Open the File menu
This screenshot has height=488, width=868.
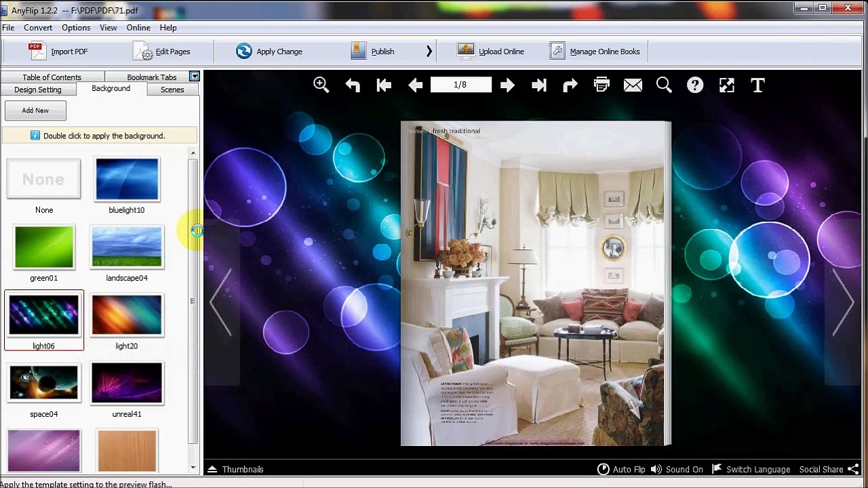[x=8, y=28]
